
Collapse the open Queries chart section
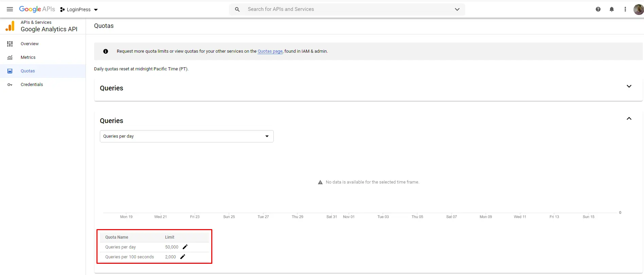coord(629,119)
